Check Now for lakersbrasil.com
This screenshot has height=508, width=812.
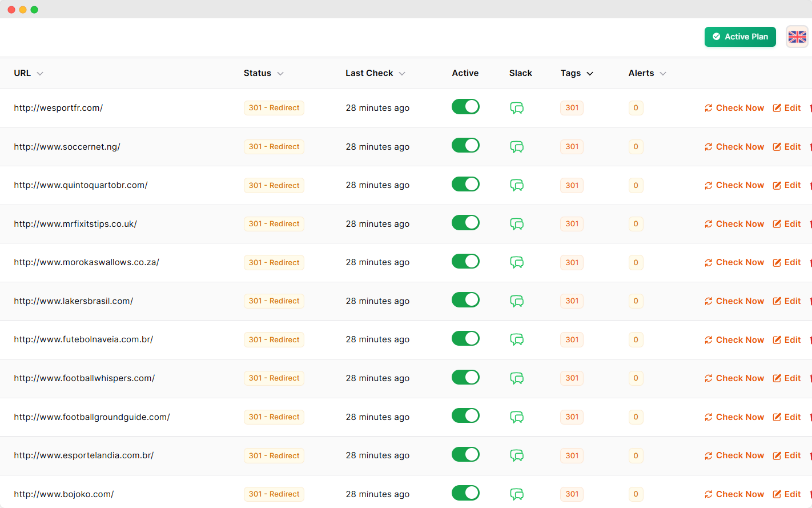pyautogui.click(x=734, y=301)
